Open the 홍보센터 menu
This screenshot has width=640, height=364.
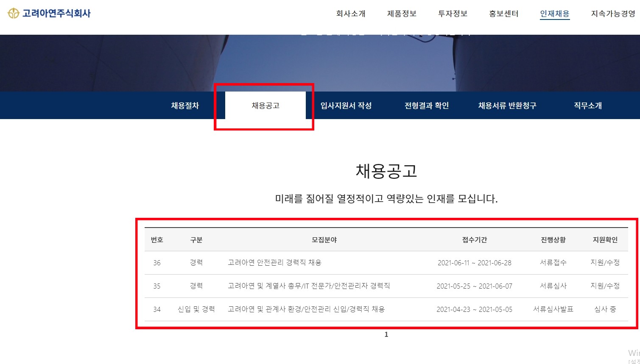pos(503,14)
